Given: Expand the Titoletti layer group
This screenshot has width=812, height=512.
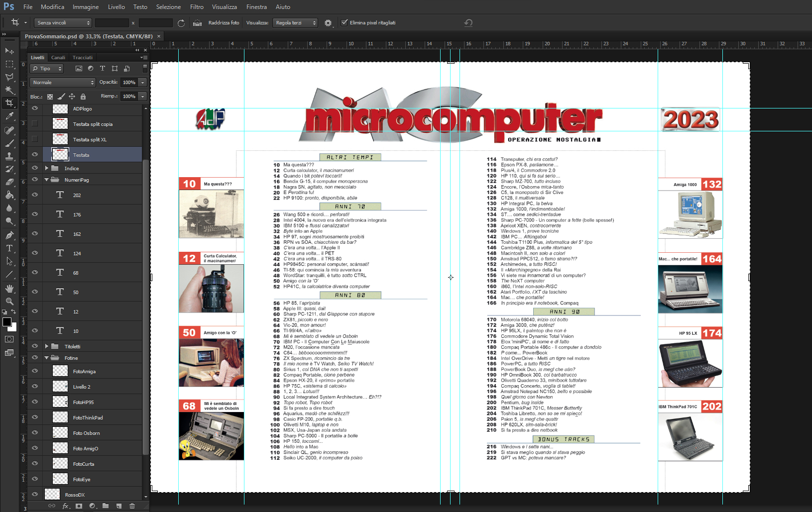Looking at the screenshot, I should click(47, 346).
